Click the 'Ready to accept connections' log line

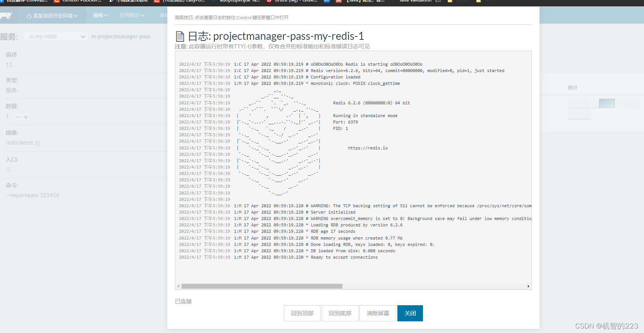click(x=278, y=257)
